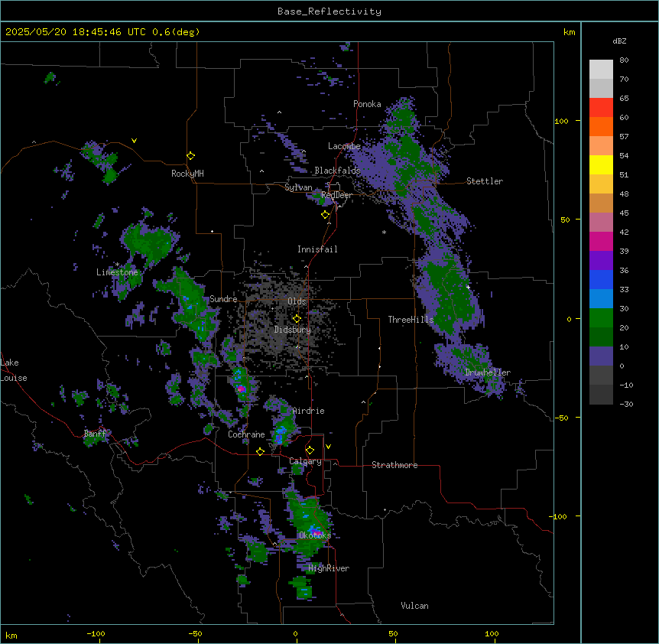
Task: Click the yellow diamond marker above Calgary
Action: tap(310, 450)
